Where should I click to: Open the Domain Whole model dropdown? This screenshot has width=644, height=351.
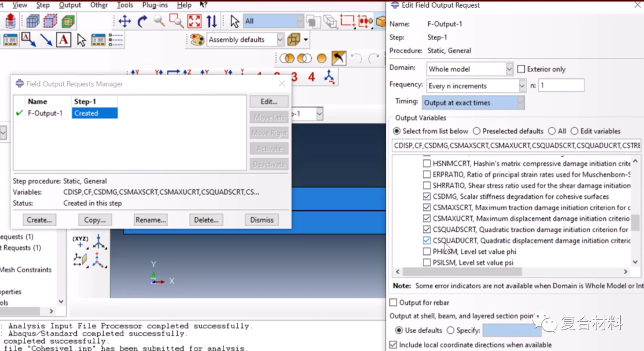pos(469,69)
